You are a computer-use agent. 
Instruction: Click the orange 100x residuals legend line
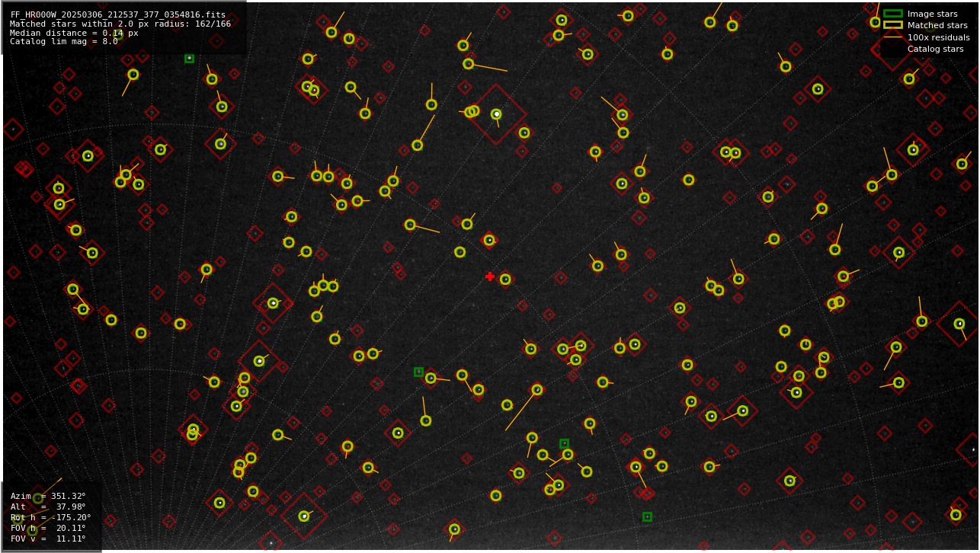tap(893, 37)
